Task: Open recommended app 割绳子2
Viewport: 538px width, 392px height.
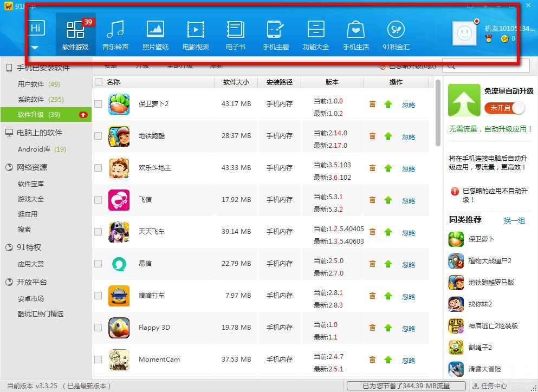Action: (470, 348)
